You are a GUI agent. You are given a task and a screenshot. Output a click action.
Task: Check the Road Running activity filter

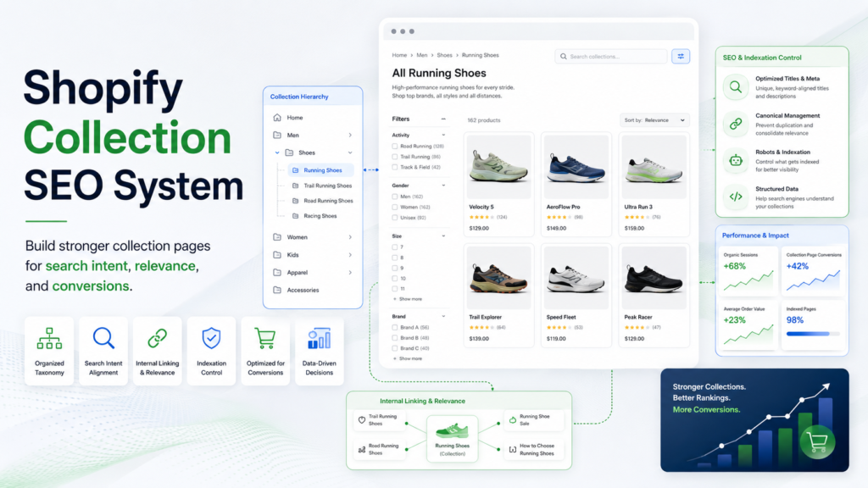395,146
